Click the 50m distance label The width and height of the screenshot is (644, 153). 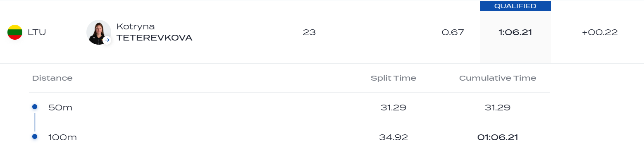(60, 108)
